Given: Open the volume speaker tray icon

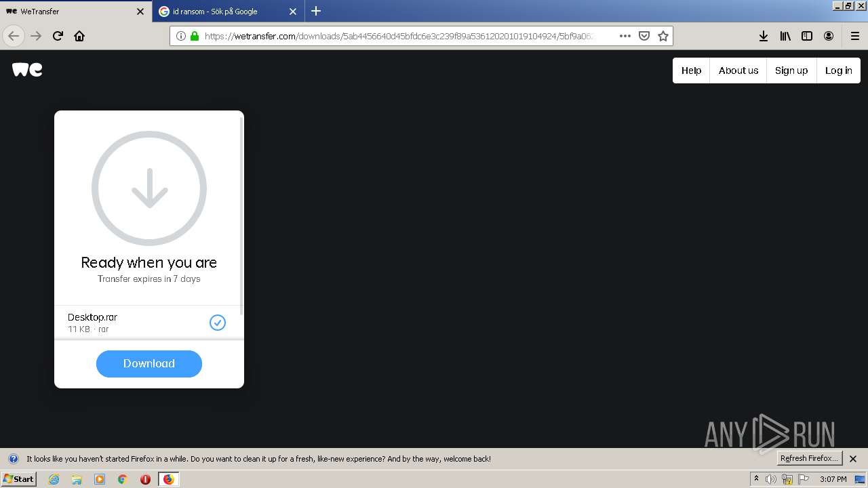Looking at the screenshot, I should (771, 479).
